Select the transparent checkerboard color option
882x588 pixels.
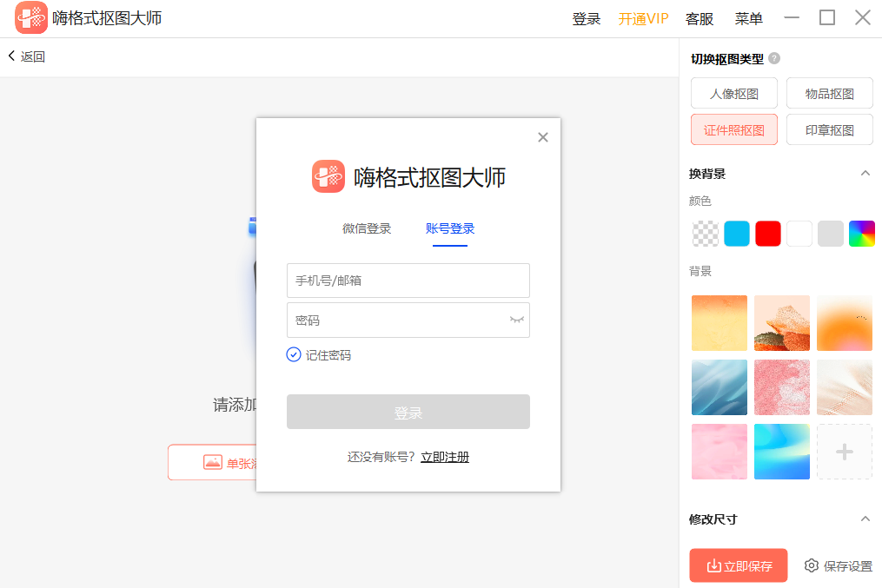point(704,233)
